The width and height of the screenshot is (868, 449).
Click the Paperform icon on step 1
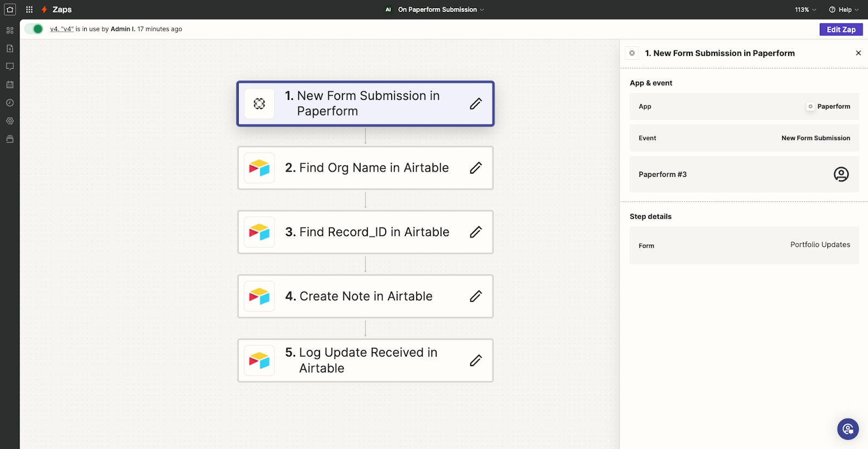coord(259,104)
